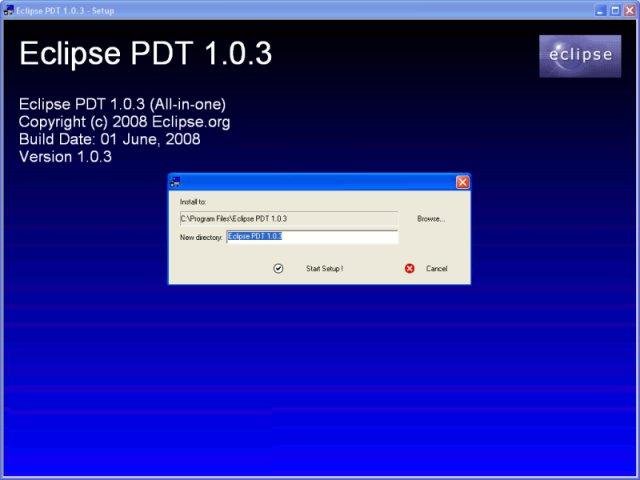Viewport: 640px width, 480px height.
Task: Click the setup window title icon
Action: click(9, 10)
